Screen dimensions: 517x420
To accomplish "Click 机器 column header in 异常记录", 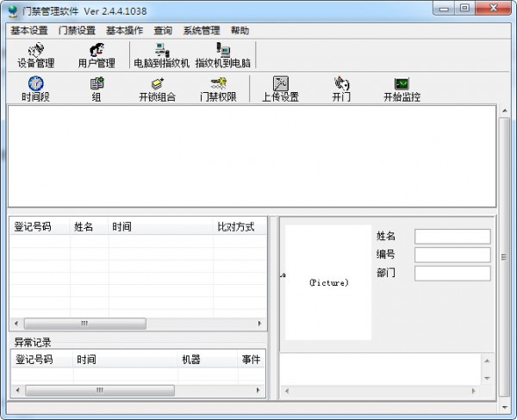I will pos(208,360).
